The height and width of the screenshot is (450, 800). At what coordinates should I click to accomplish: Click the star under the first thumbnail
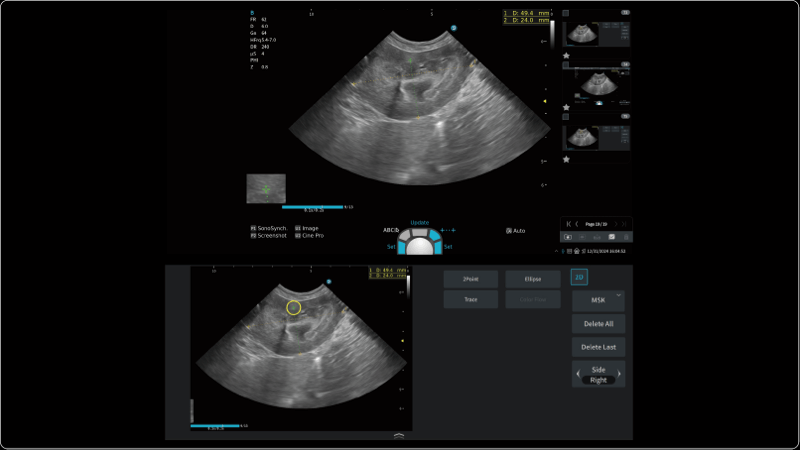click(566, 55)
